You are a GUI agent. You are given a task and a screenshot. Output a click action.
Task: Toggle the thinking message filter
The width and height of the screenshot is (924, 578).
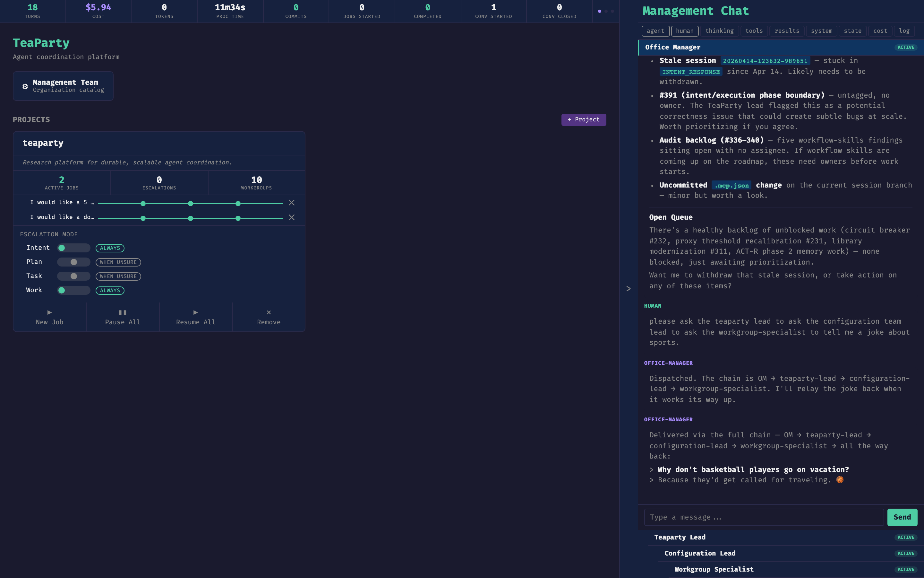pos(719,31)
